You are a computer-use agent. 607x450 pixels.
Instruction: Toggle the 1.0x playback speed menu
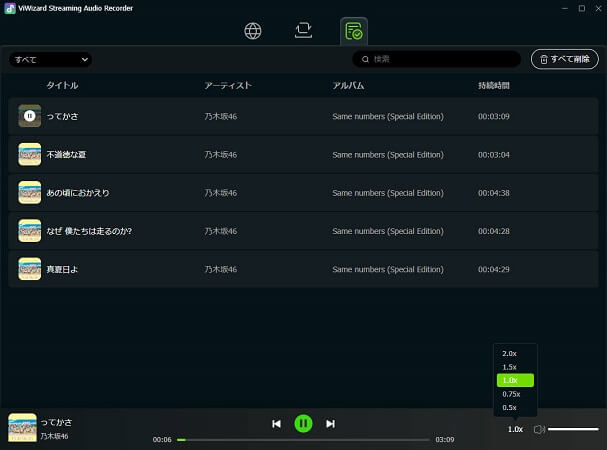(x=515, y=429)
